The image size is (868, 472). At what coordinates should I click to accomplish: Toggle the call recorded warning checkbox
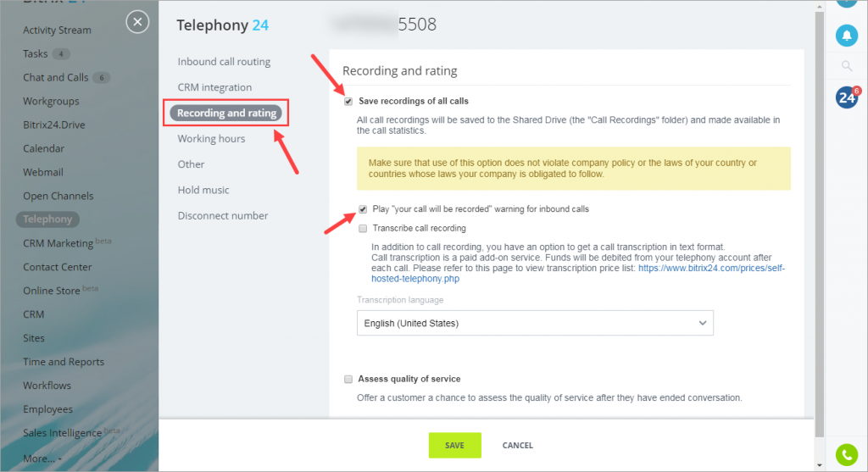[363, 209]
